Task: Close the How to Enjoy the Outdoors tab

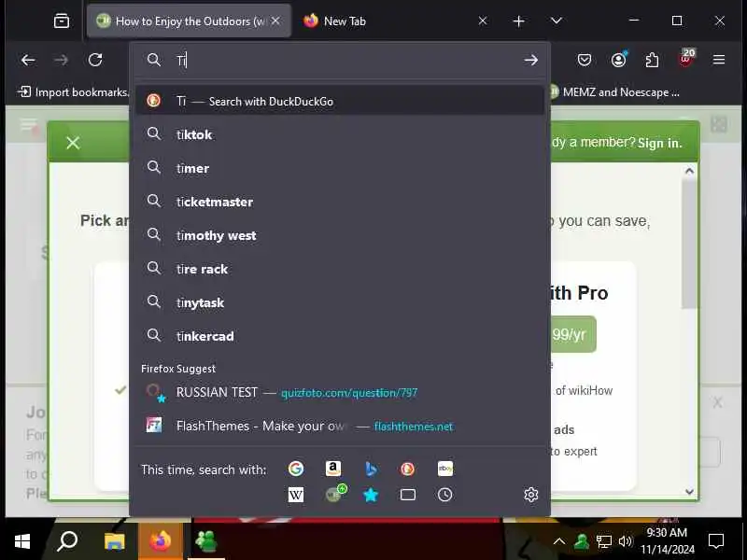Action: (x=275, y=21)
